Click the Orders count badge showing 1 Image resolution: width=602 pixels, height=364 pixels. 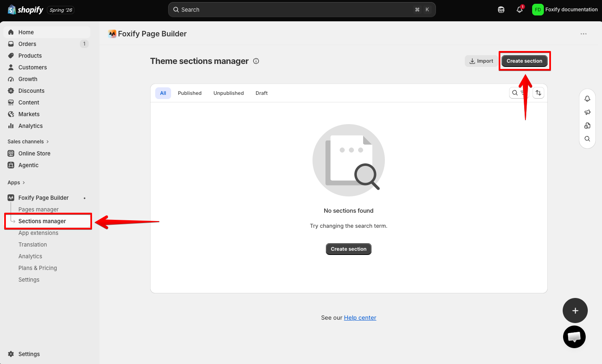click(x=84, y=44)
